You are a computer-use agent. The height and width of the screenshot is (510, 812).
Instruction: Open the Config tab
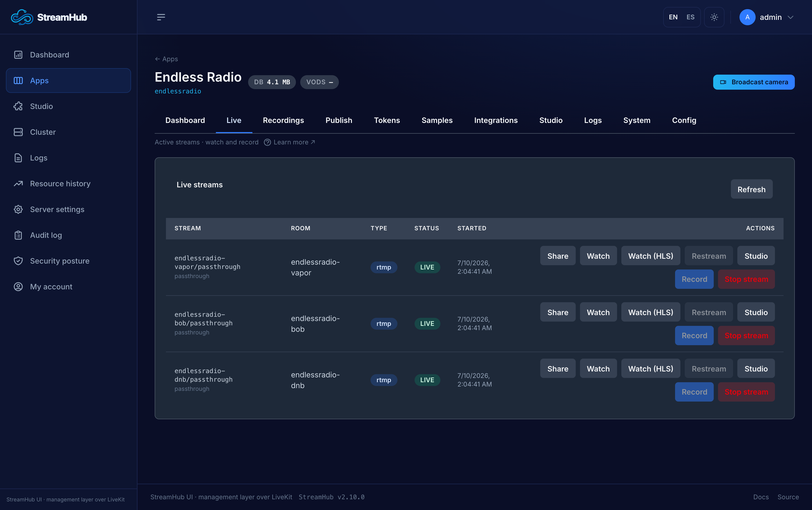pos(684,120)
